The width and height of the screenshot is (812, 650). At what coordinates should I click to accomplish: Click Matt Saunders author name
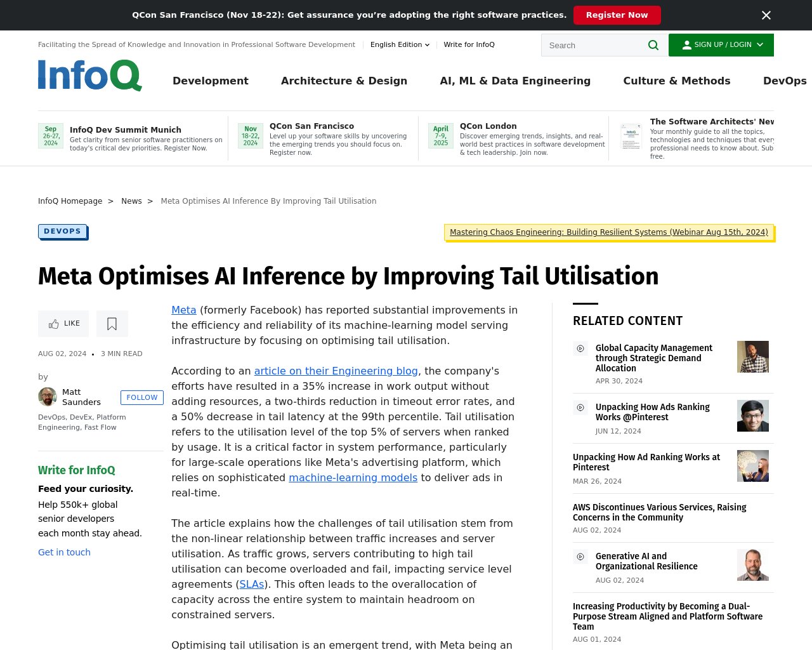click(81, 397)
